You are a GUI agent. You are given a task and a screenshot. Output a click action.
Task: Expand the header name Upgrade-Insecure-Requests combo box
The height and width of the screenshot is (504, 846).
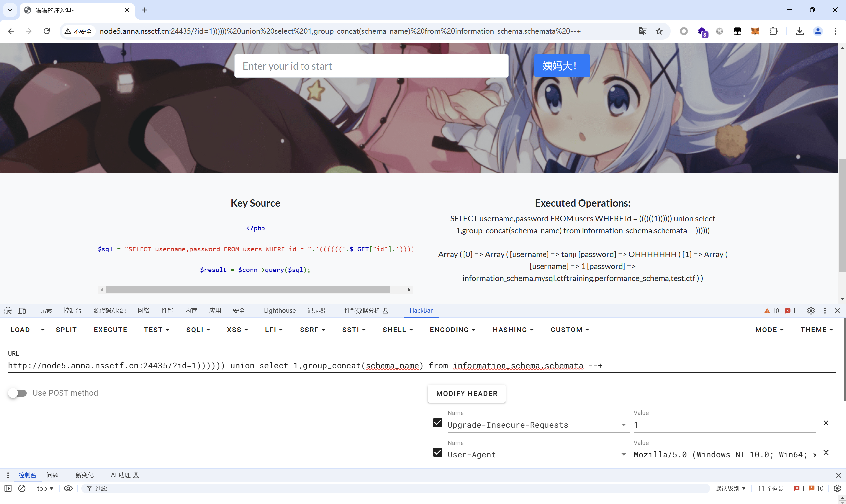click(x=624, y=425)
